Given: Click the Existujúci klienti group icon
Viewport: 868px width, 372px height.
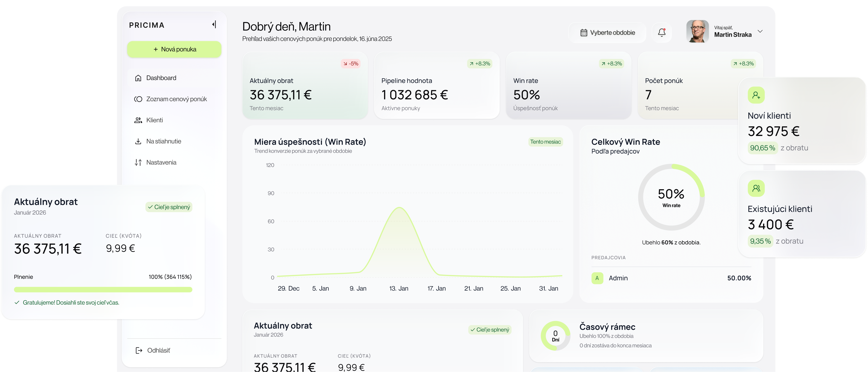Looking at the screenshot, I should [x=756, y=188].
